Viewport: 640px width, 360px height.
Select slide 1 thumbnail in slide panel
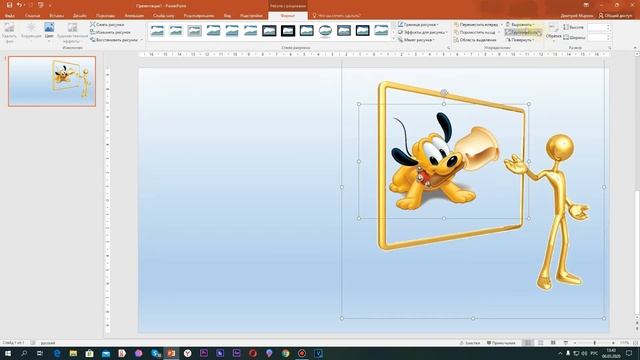(x=52, y=81)
